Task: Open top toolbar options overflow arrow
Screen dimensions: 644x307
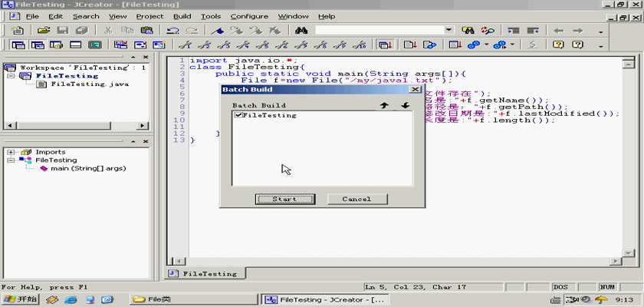Action: point(601,32)
